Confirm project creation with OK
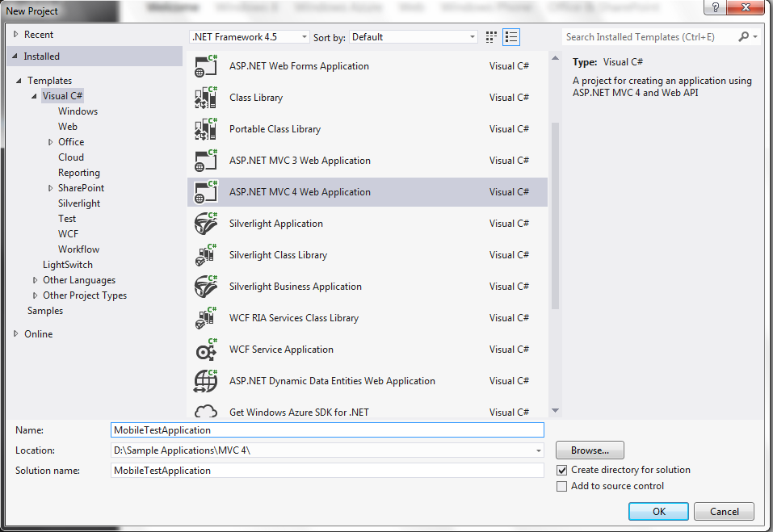The image size is (773, 532). [x=658, y=511]
